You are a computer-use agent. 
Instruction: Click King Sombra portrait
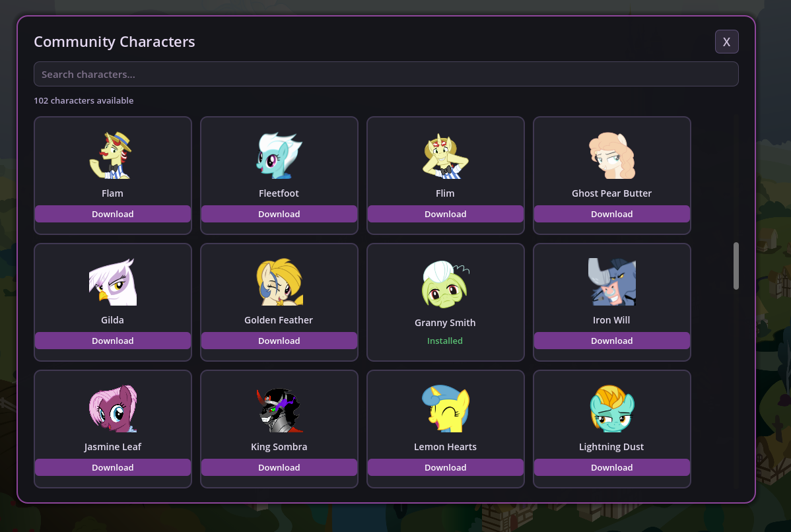(x=279, y=409)
